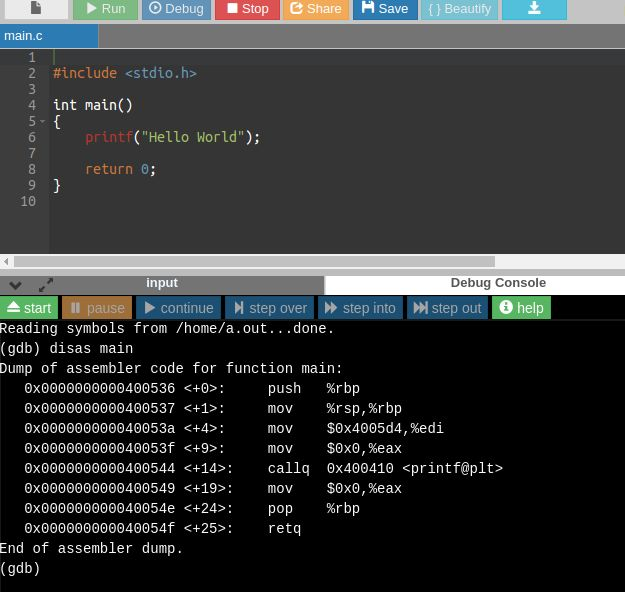
Task: Click the start debugger button
Action: point(29,308)
